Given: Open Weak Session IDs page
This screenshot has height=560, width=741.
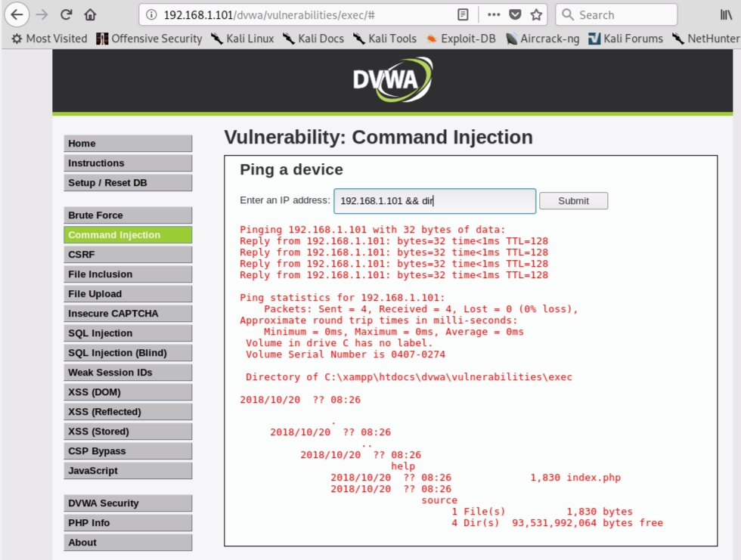Looking at the screenshot, I should point(128,373).
